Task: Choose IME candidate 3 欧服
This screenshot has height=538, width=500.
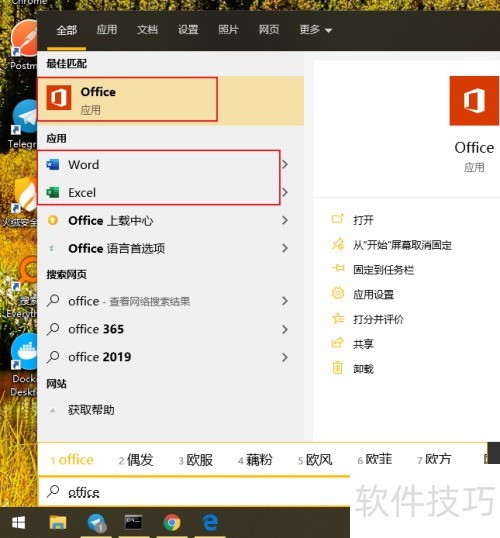Action: (196, 460)
